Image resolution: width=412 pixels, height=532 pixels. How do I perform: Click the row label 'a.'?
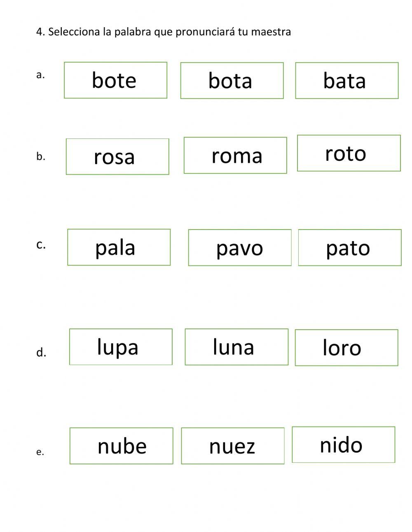[x=40, y=75]
